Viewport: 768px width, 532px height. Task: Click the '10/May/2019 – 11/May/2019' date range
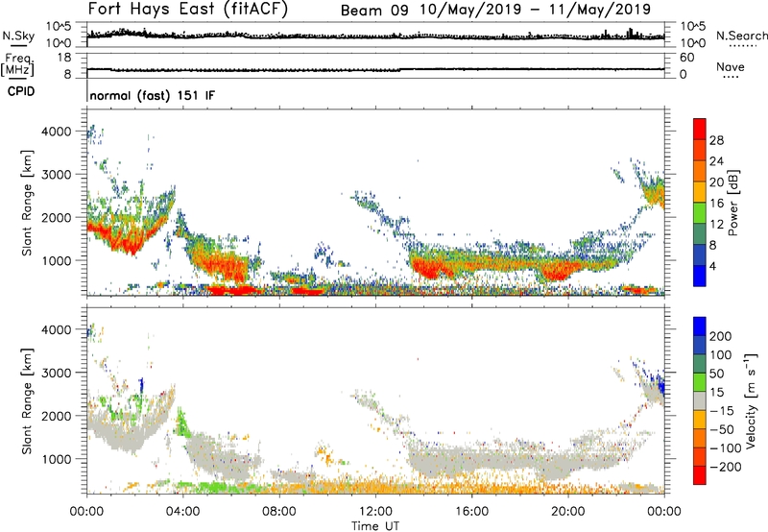pyautogui.click(x=536, y=10)
